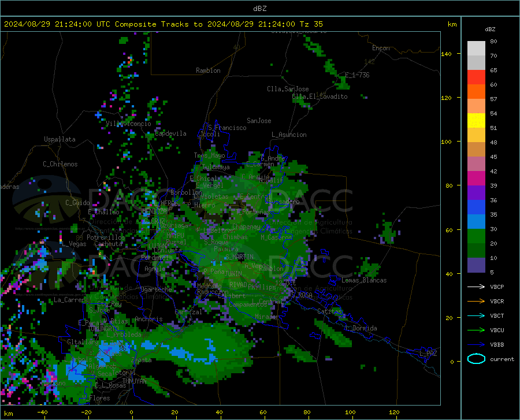
Task: Click the 'MENDOZA' map label
Action: click(154, 211)
